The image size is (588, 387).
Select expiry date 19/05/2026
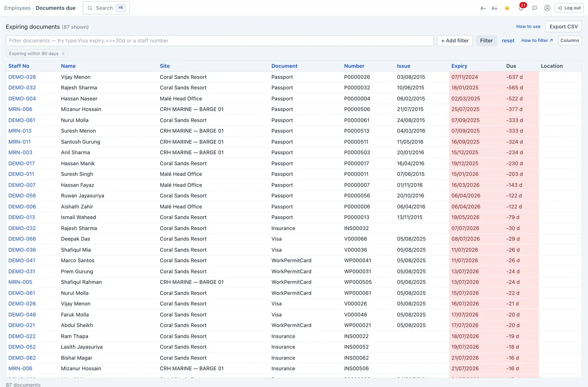click(465, 217)
